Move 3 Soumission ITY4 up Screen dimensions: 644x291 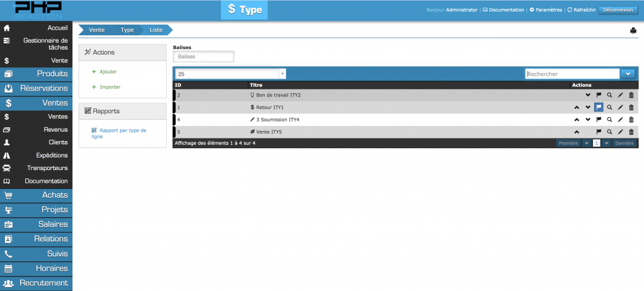point(577,120)
